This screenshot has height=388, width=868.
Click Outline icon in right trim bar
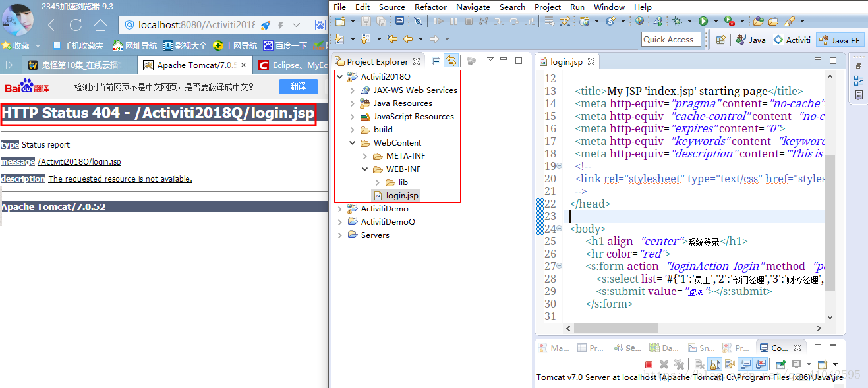[858, 80]
